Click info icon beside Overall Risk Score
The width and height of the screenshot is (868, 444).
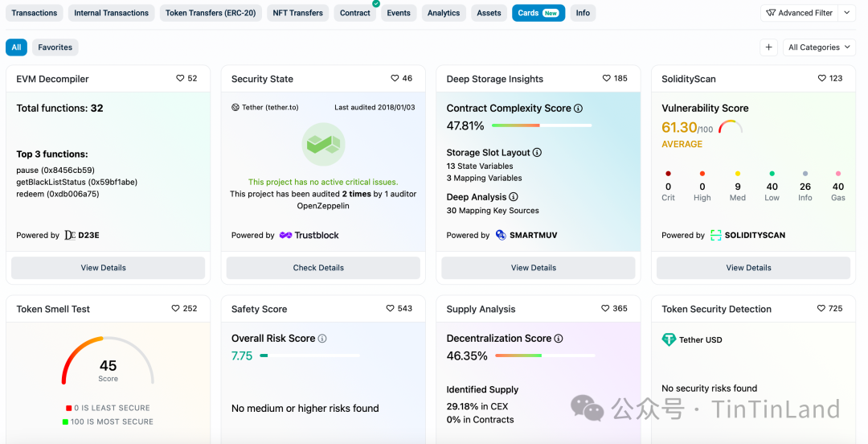(x=322, y=339)
